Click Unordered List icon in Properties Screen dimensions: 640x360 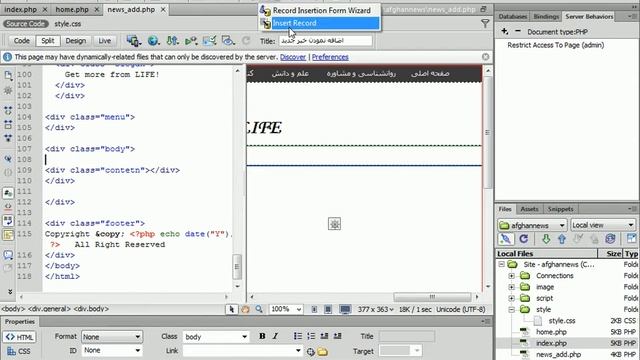(298, 336)
